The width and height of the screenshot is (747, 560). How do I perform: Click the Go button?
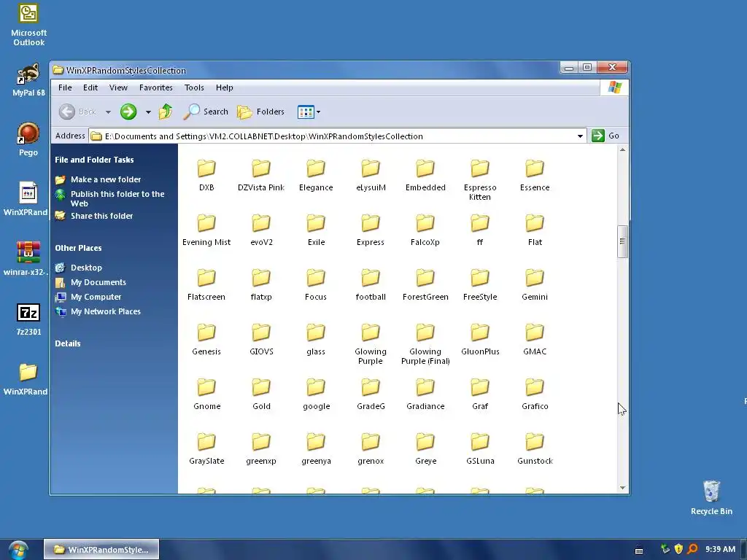605,136
